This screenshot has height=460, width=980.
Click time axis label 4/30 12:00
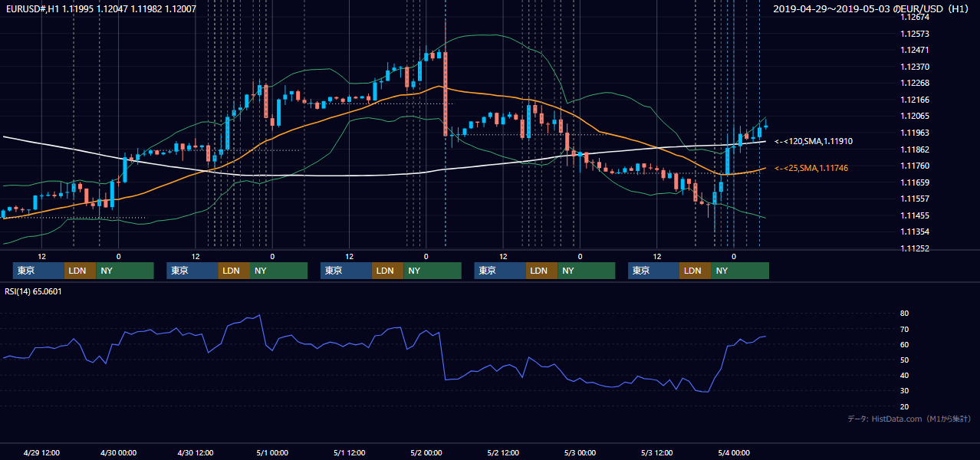click(196, 452)
